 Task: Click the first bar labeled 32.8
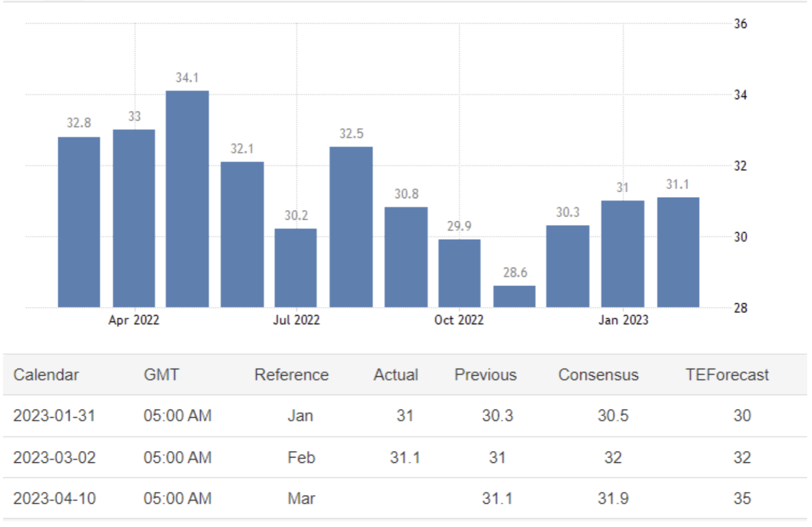79,222
